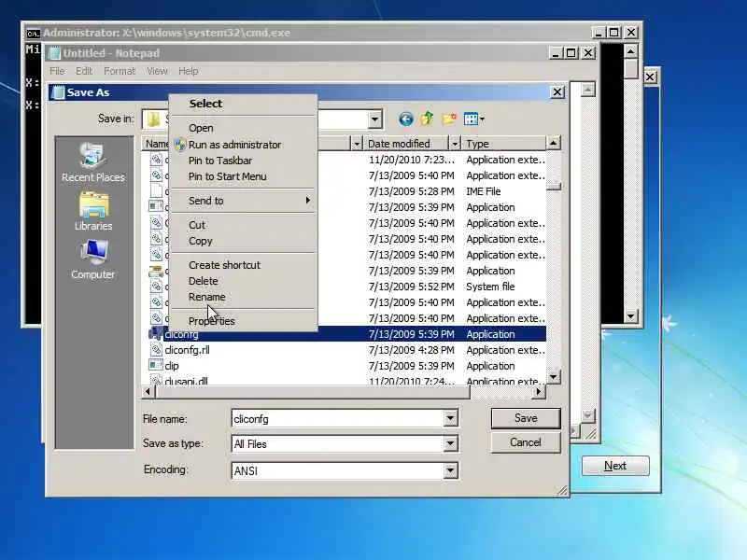Viewport: 747px width, 560px height.
Task: Go back using the blue back arrow icon
Action: [x=406, y=119]
